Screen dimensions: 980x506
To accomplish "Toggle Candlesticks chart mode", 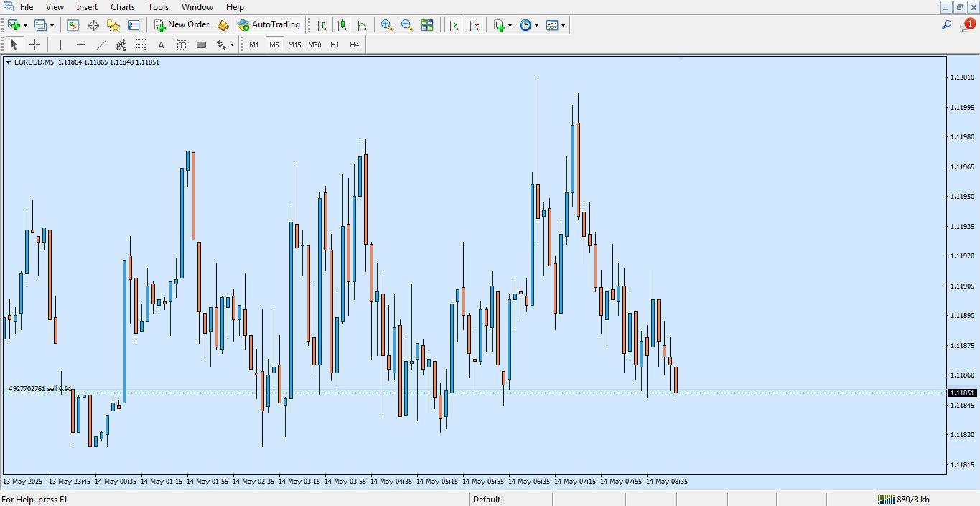I will pos(342,25).
